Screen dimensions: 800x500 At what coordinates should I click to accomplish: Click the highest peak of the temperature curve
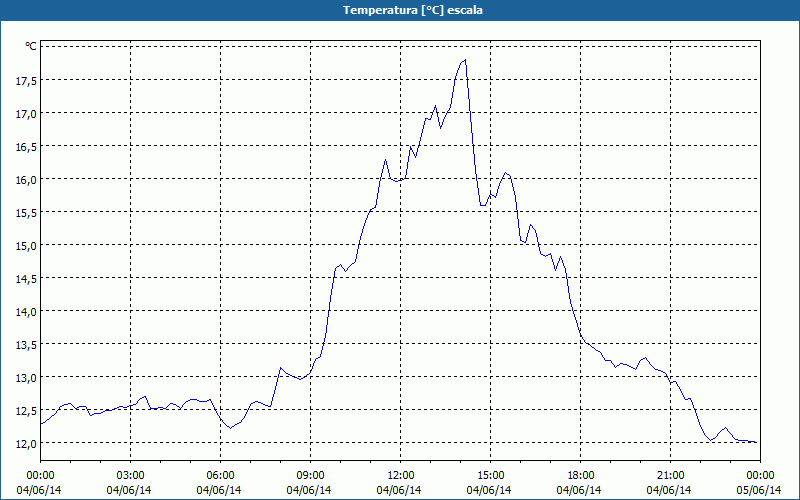coord(465,60)
